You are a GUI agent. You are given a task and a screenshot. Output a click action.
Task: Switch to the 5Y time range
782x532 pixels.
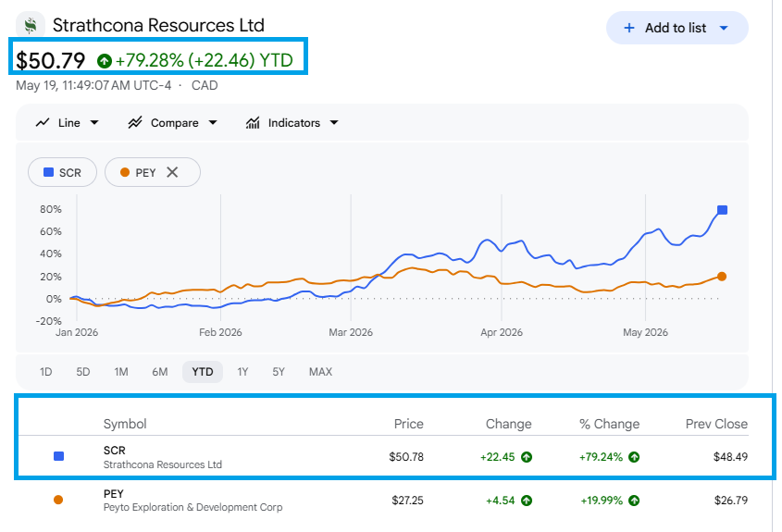(x=279, y=372)
